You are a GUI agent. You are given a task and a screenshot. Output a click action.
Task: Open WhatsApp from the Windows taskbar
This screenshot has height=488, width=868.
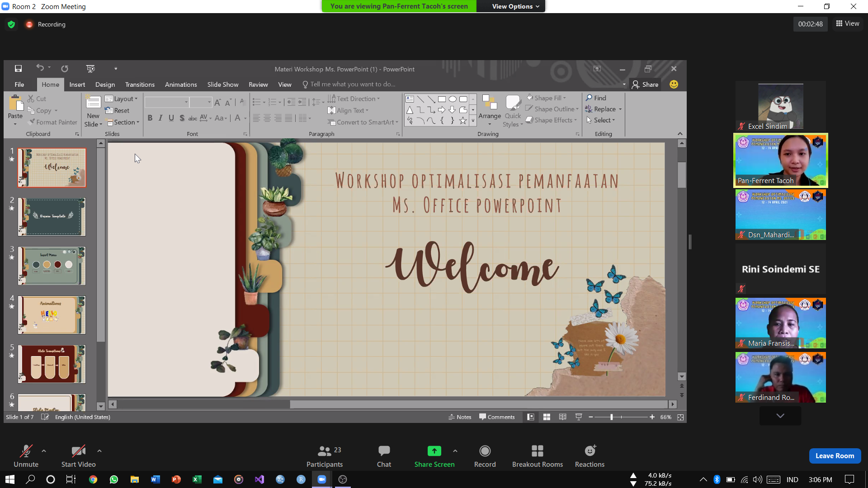[x=114, y=479]
